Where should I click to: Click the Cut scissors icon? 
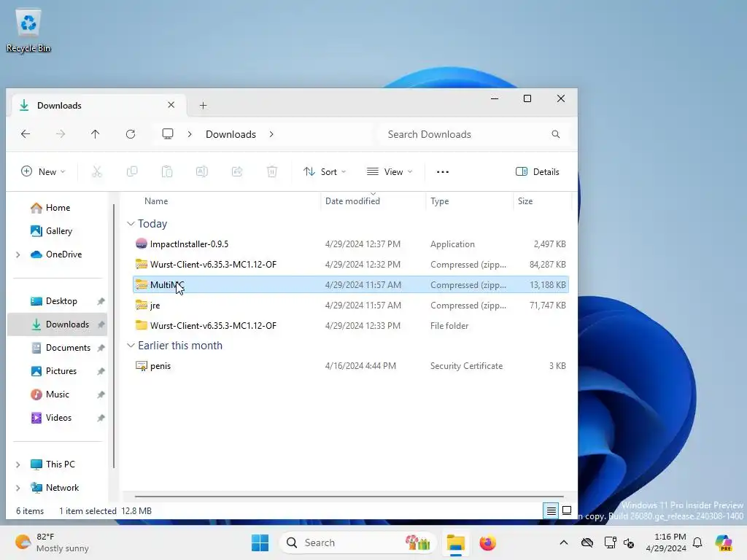(97, 171)
